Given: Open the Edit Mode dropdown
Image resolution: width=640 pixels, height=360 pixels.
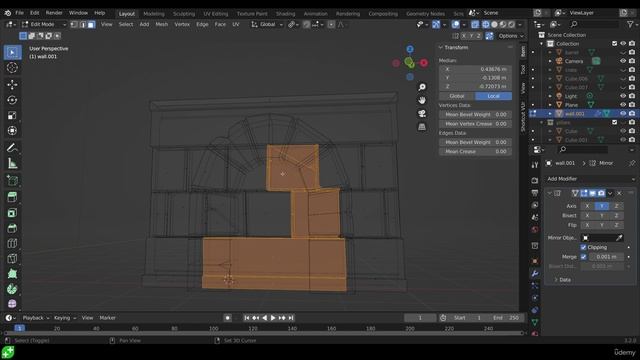Looking at the screenshot, I should coord(44,24).
